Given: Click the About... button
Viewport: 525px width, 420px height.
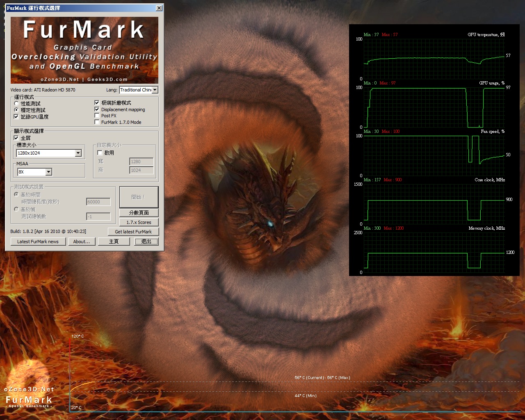Looking at the screenshot, I should tap(82, 242).
